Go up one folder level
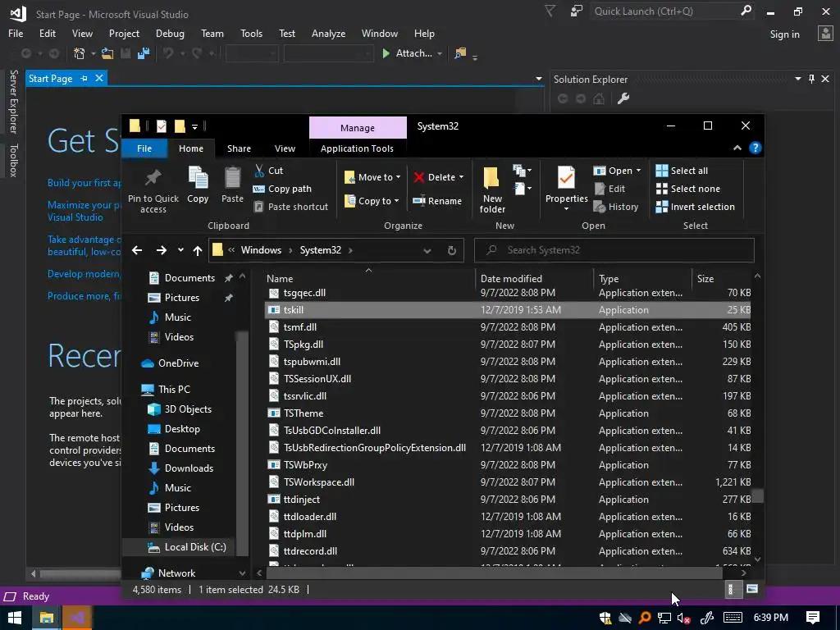The image size is (840, 630). [x=198, y=250]
